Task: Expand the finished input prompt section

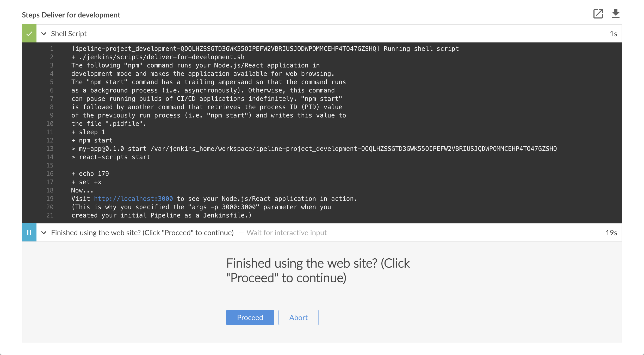Action: [x=44, y=232]
